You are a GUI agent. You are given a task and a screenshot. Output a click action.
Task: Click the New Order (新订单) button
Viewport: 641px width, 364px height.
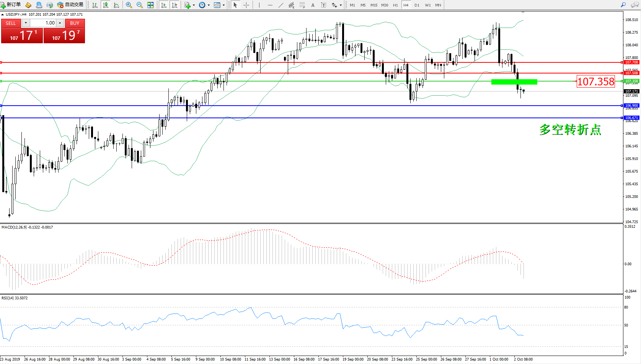click(x=11, y=5)
